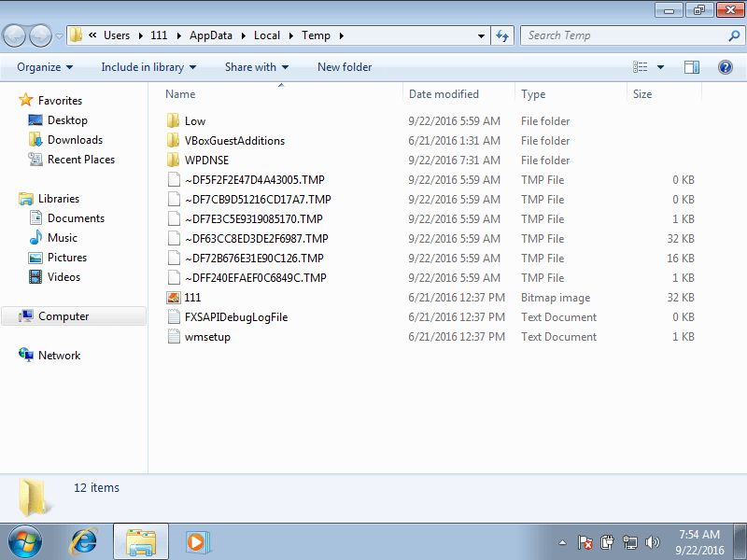
Task: Expand the arrow after AppData in breadcrumb
Action: (x=243, y=35)
